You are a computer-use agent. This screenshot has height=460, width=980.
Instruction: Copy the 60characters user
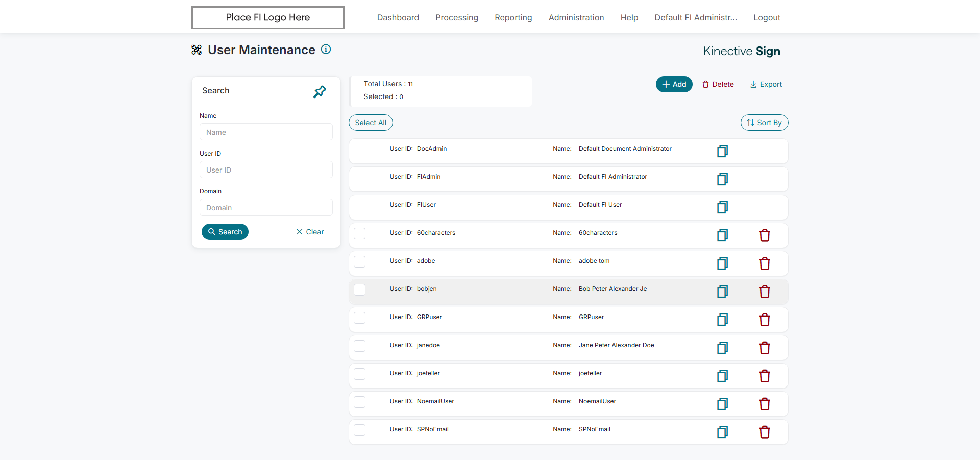pyautogui.click(x=722, y=235)
